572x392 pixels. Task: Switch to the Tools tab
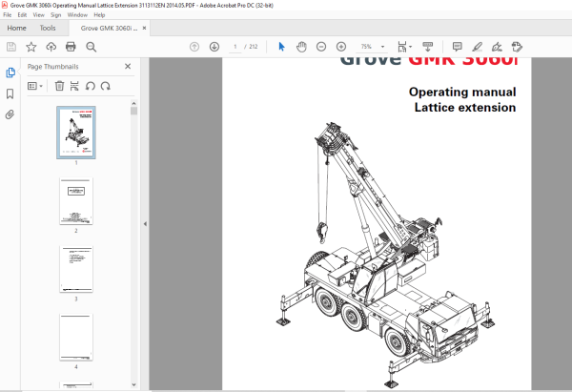pyautogui.click(x=48, y=28)
